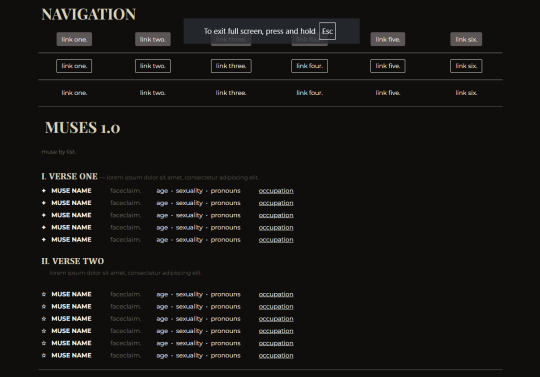This screenshot has width=540, height=377.
Task: Click the lorem ipsum text beside Verse One
Action: pyautogui.click(x=182, y=178)
